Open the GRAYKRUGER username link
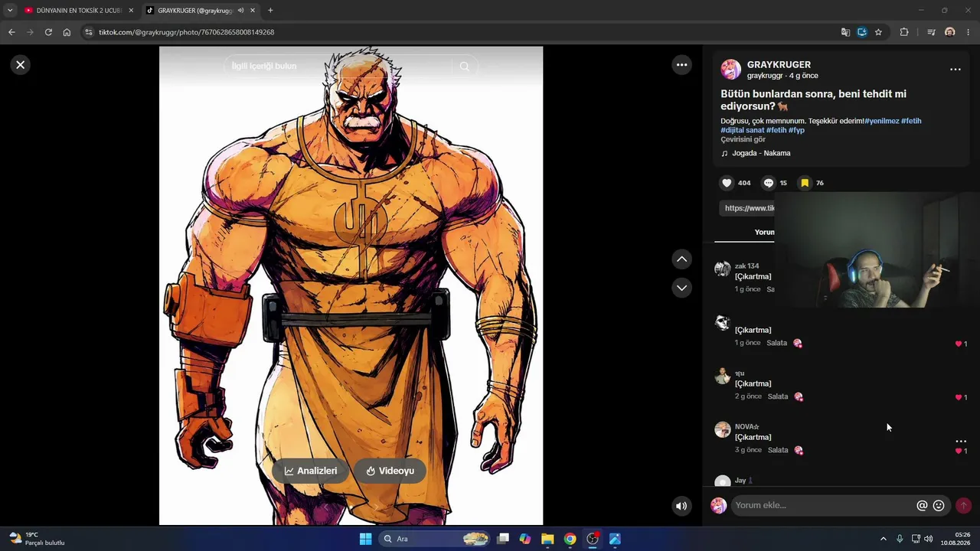The image size is (980, 551). click(x=779, y=65)
